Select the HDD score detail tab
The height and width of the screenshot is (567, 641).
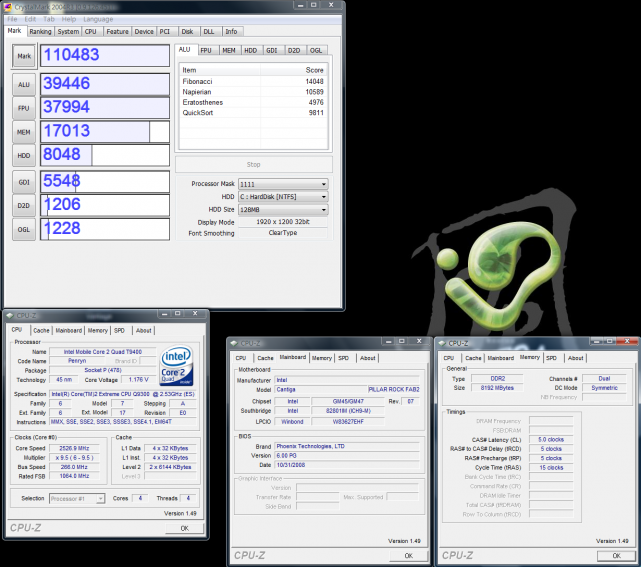[251, 50]
